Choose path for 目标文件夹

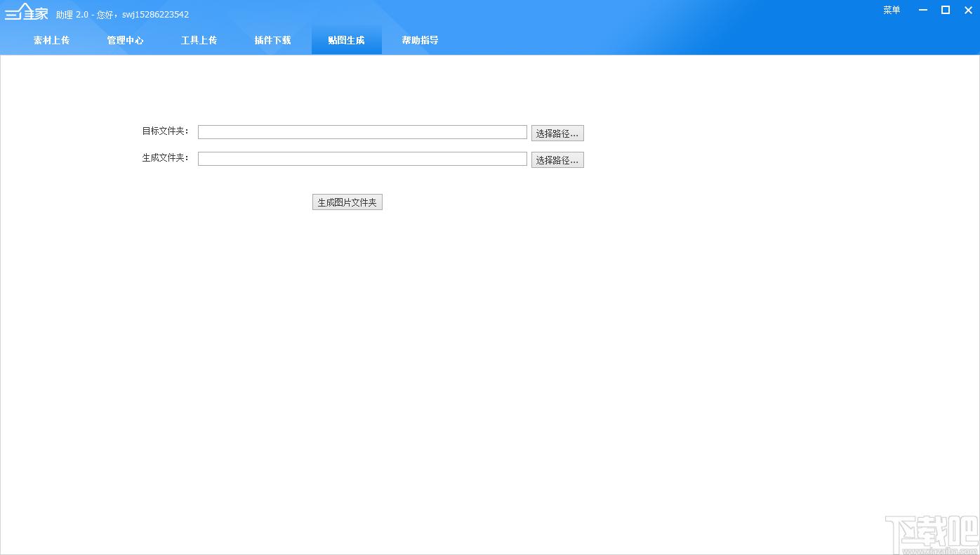click(557, 133)
